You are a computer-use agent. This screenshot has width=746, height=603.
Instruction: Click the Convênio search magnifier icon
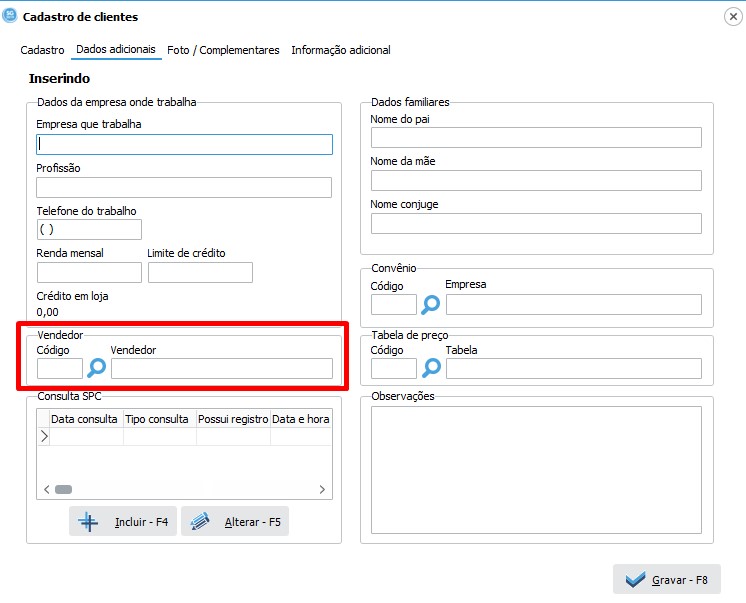[431, 305]
